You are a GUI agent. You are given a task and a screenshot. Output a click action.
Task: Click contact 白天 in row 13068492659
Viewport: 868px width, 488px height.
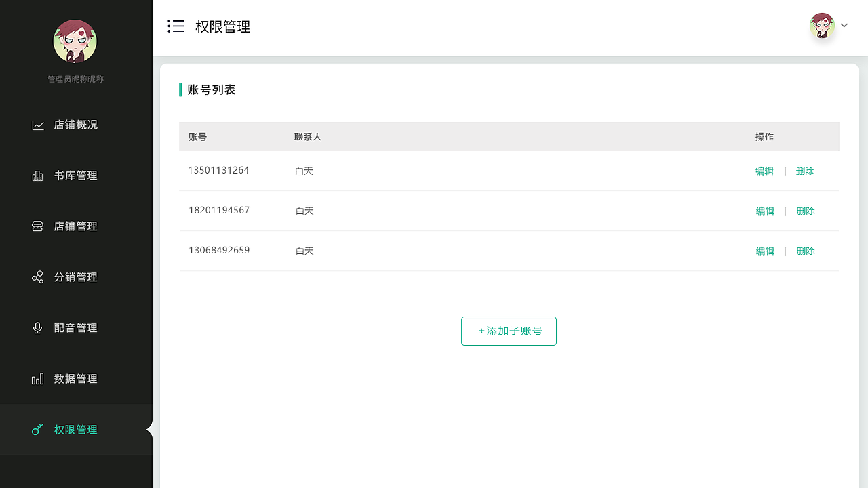pyautogui.click(x=305, y=251)
